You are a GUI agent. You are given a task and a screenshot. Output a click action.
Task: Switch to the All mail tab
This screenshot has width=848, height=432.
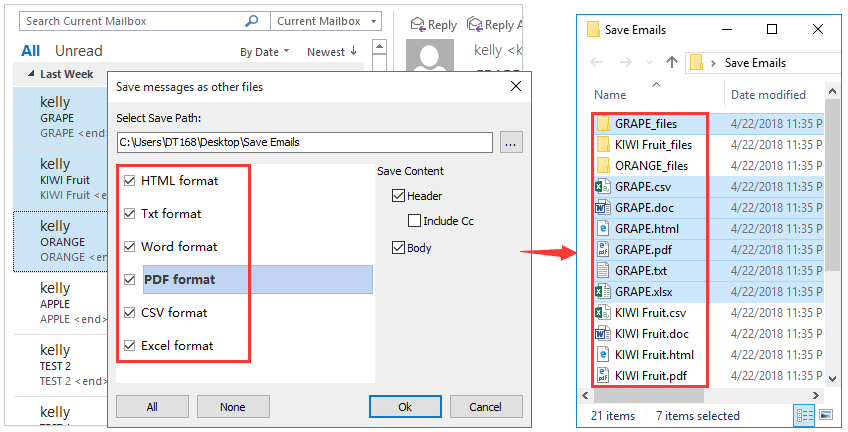(31, 51)
